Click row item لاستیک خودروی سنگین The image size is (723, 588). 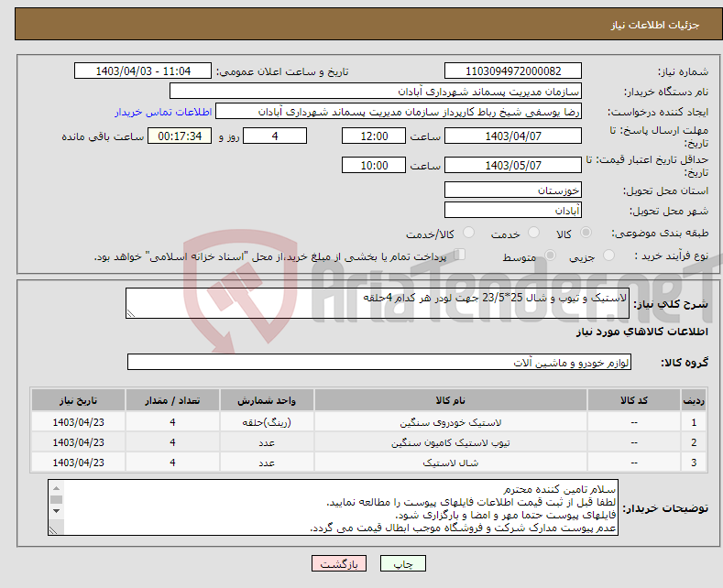tap(451, 422)
